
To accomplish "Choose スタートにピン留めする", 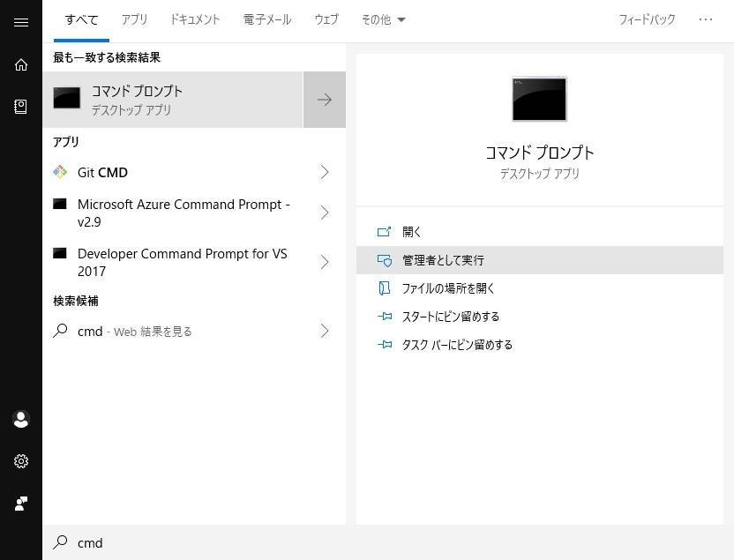I will [x=540, y=317].
